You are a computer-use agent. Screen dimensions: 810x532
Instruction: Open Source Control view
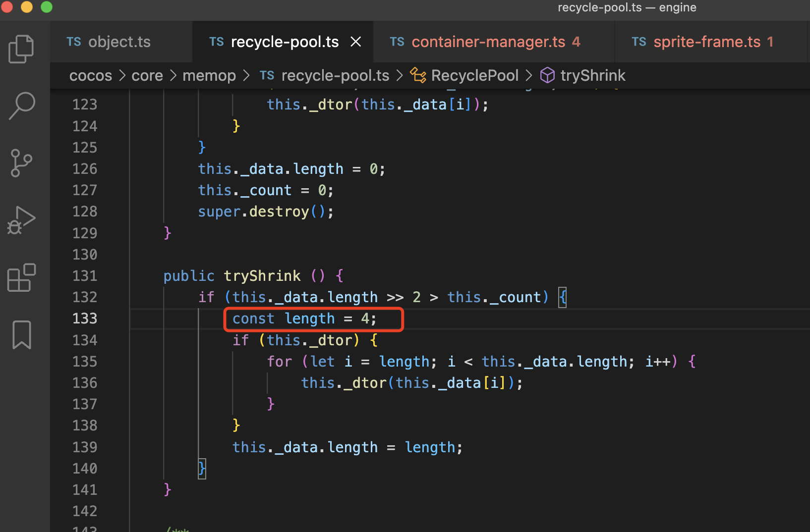coord(21,163)
